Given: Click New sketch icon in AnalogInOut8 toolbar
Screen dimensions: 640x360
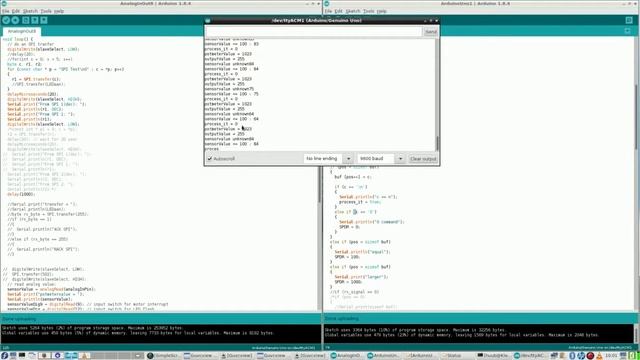Looking at the screenshot, I should [26, 20].
